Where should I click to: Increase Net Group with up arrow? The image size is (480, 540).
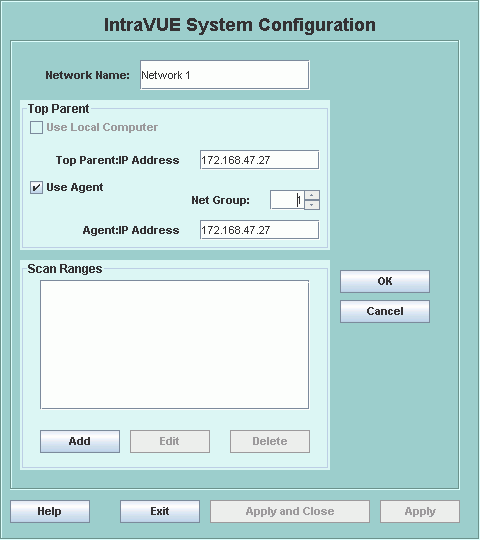[x=312, y=195]
